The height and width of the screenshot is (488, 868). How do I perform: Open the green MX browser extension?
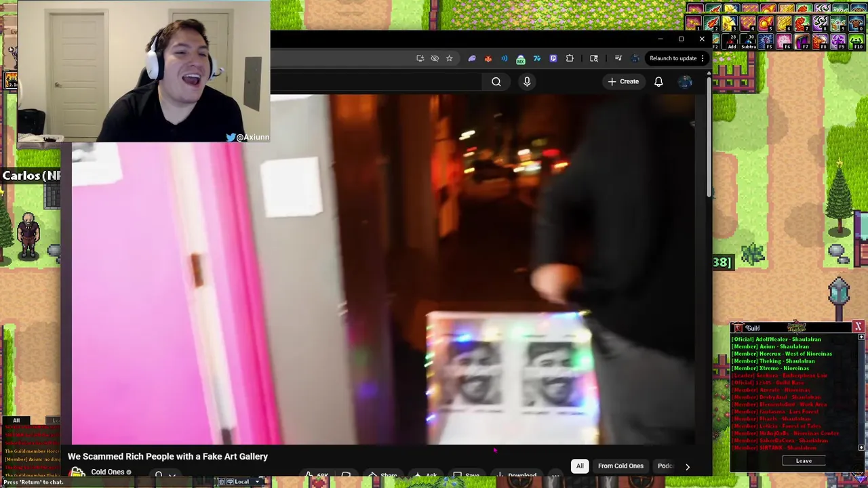(520, 59)
